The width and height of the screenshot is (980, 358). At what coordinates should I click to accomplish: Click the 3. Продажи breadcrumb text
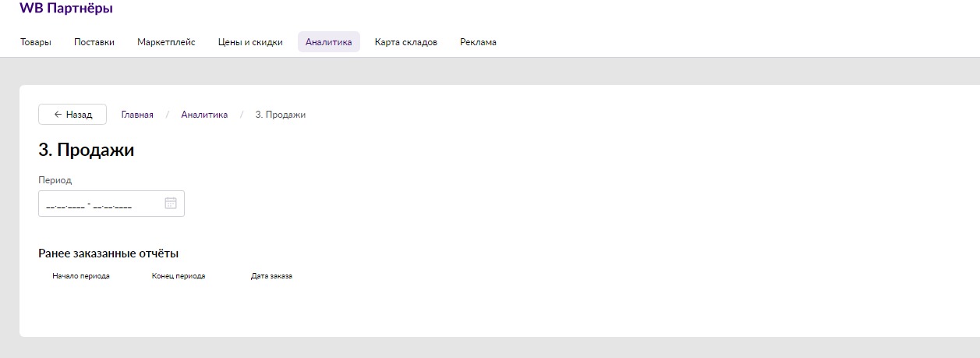281,115
